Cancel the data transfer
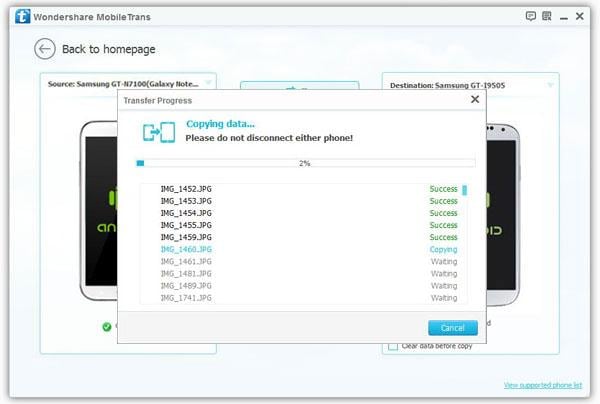This screenshot has height=404, width=600. 453,328
